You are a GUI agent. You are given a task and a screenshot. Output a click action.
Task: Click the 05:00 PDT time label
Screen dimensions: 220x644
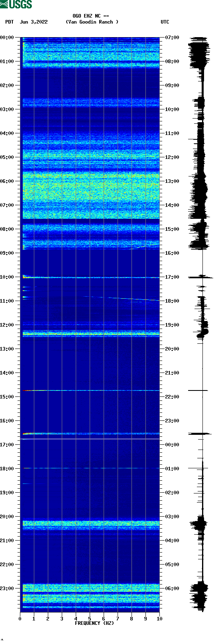point(7,157)
